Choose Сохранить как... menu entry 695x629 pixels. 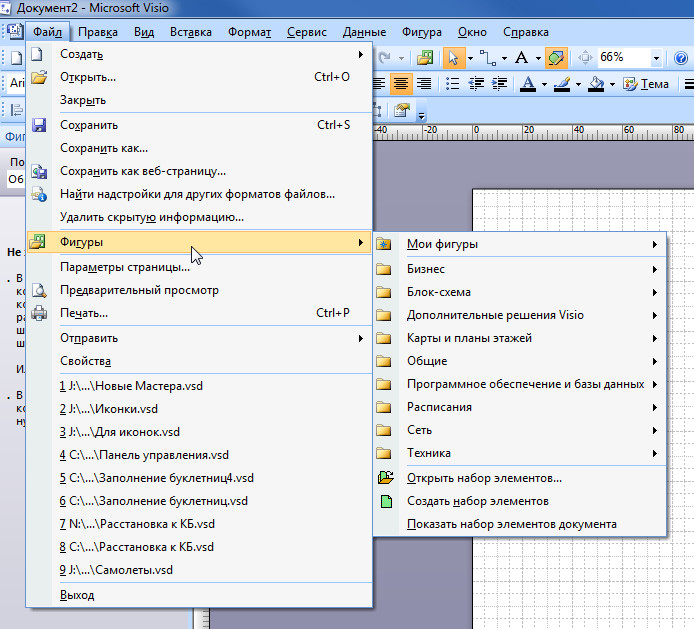point(199,148)
